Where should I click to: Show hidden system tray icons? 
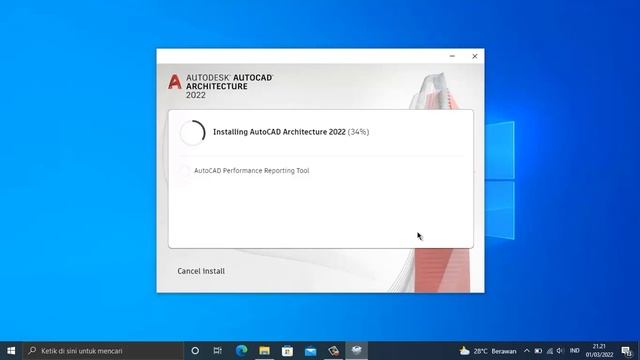click(x=527, y=351)
